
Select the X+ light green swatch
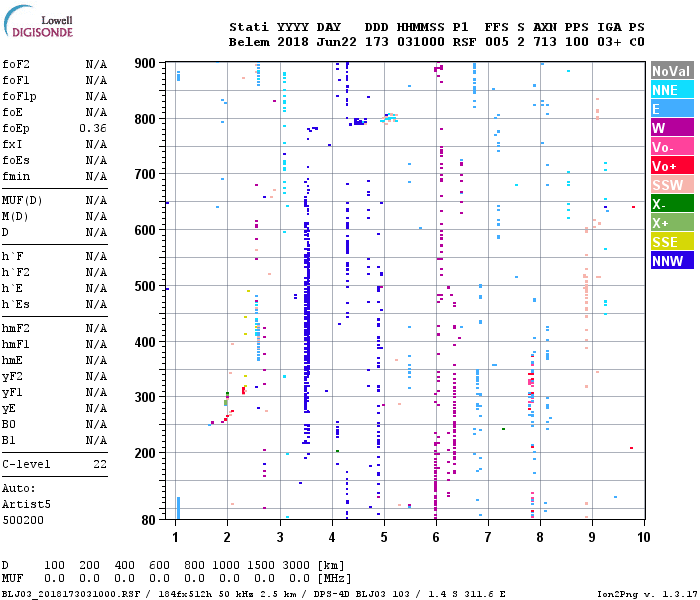(x=672, y=223)
